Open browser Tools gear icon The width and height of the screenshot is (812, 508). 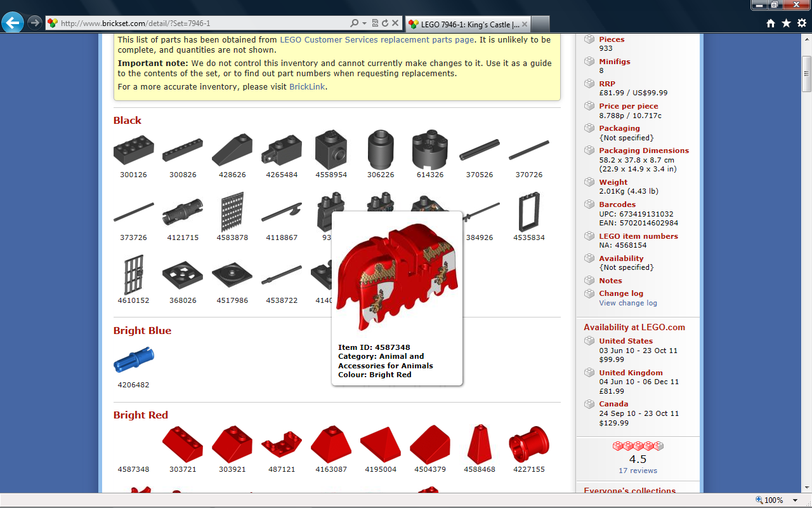point(801,23)
